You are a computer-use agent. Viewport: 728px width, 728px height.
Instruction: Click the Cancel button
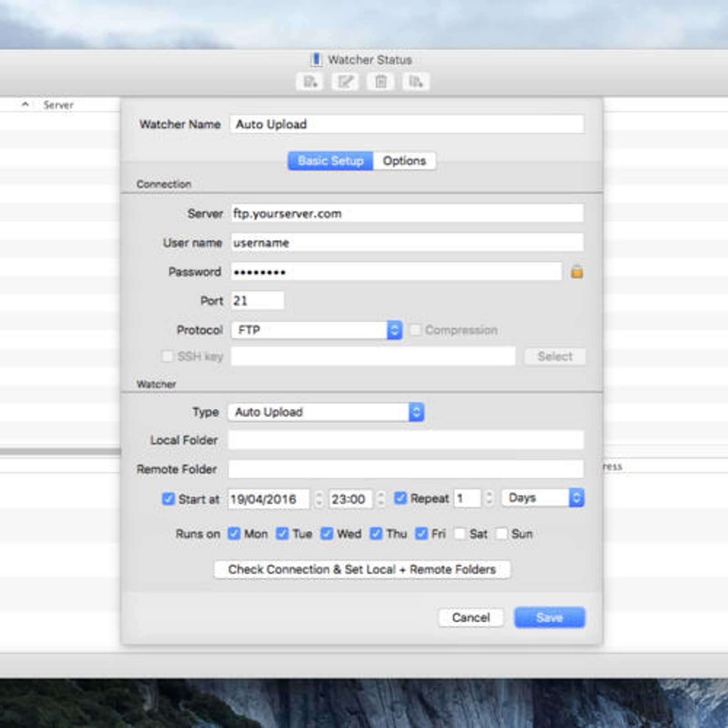(x=471, y=617)
